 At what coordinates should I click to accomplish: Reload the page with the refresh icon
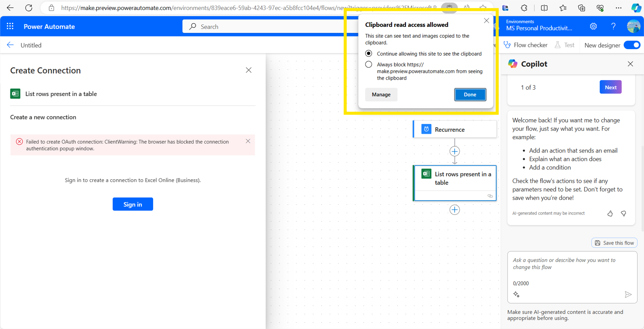[x=29, y=8]
